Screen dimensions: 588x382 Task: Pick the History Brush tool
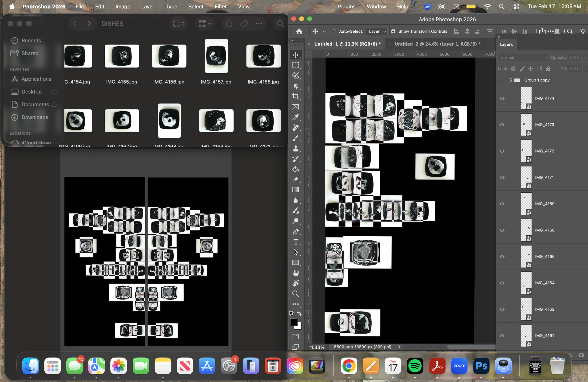point(295,159)
